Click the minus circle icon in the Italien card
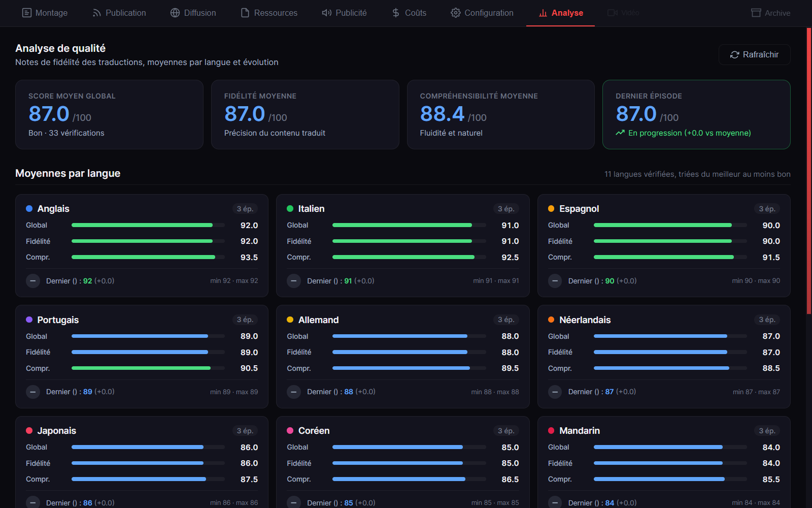 294,281
